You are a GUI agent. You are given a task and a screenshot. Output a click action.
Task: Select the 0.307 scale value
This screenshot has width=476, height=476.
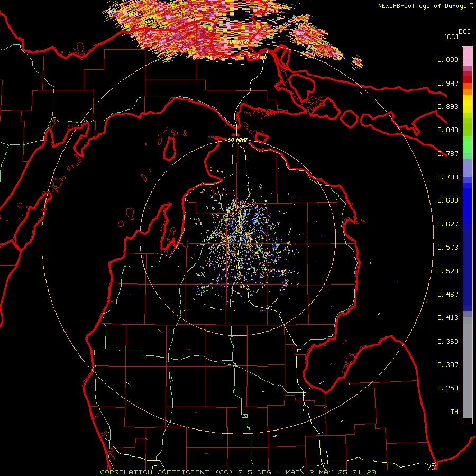coord(448,365)
